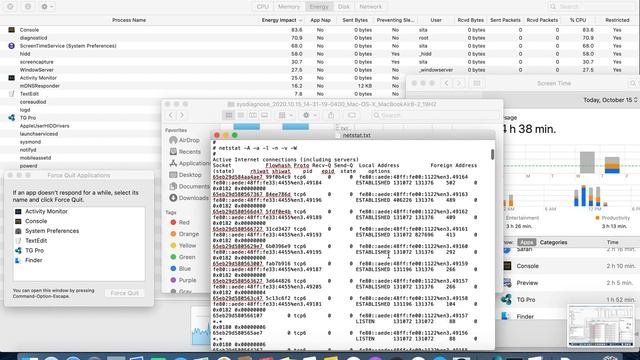The image size is (640, 360).
Task: Select TG Pro in the Force Quit list
Action: 79,251
